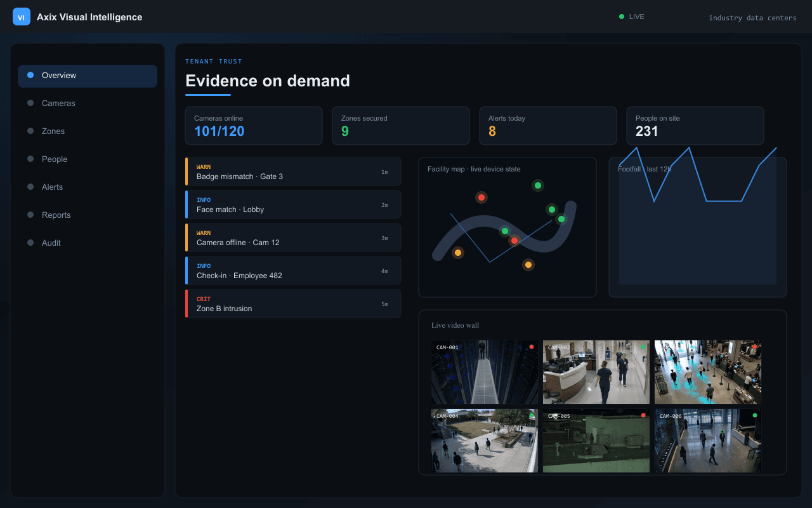The height and width of the screenshot is (508, 812).
Task: Open the Badge mismatch · Gate 3 alert
Action: pos(293,171)
